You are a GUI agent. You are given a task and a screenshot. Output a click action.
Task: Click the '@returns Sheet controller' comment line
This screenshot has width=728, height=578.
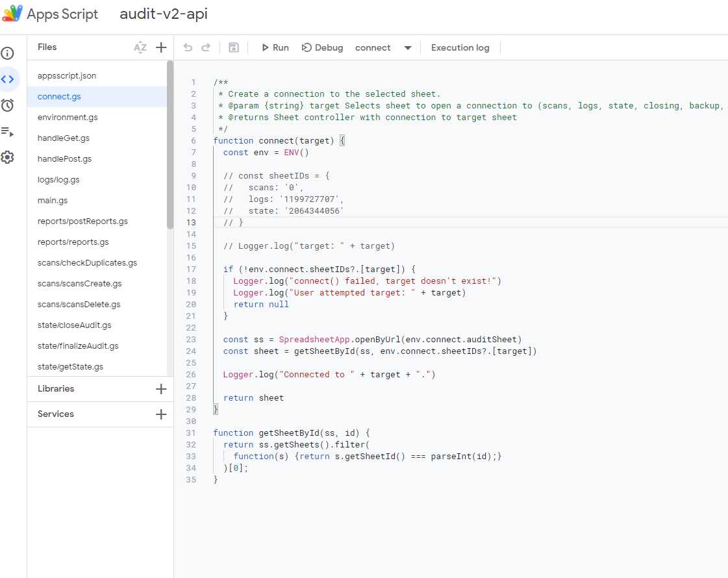click(x=368, y=118)
